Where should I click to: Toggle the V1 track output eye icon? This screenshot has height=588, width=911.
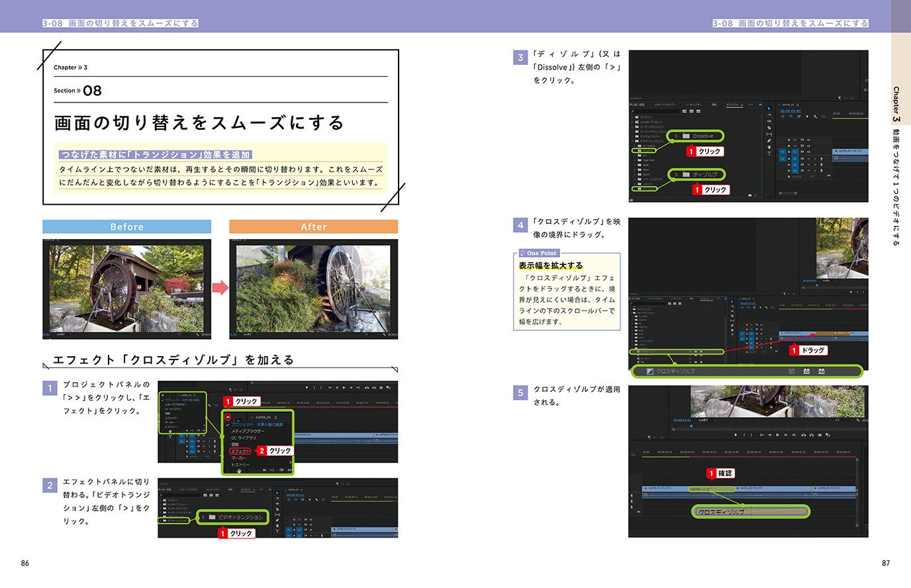(x=809, y=152)
